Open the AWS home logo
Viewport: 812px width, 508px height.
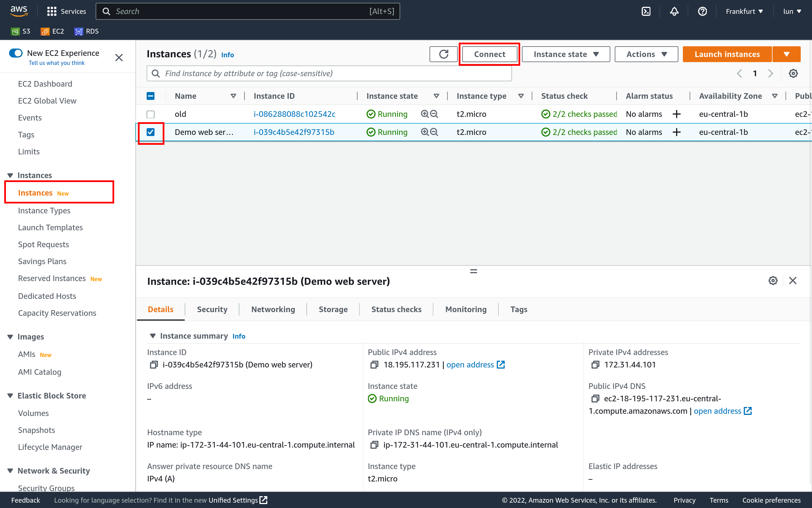[19, 11]
